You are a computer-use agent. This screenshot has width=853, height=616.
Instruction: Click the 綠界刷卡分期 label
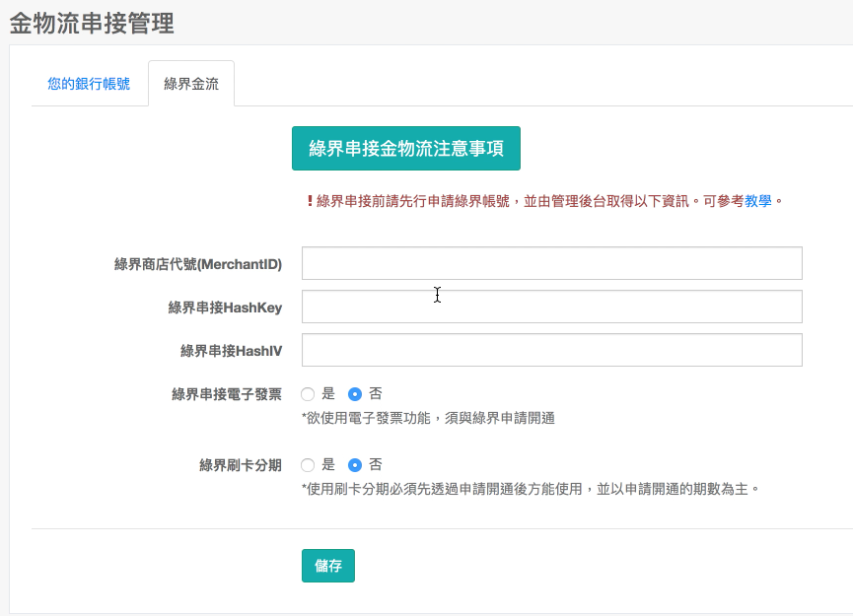[x=240, y=465]
